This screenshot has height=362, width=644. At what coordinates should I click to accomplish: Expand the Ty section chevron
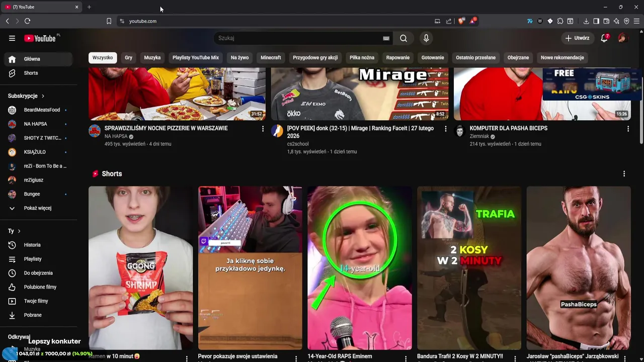click(x=19, y=231)
